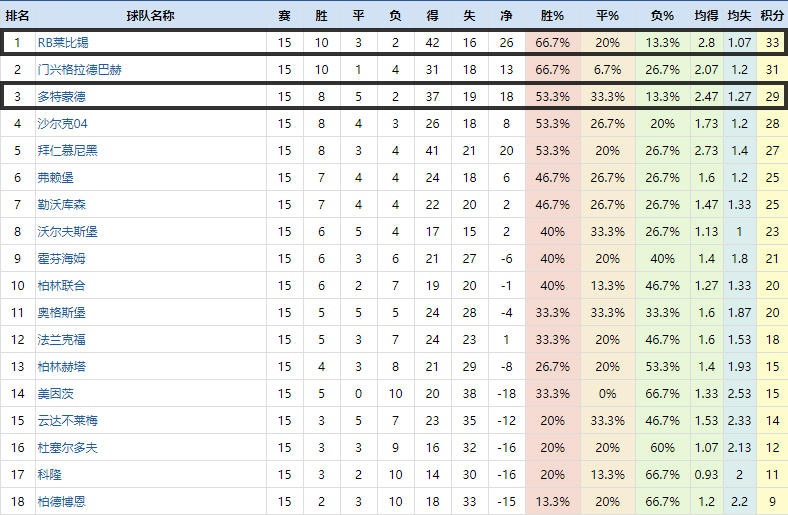The height and width of the screenshot is (515, 788).
Task: Click the 净 goal difference header
Action: 506,16
